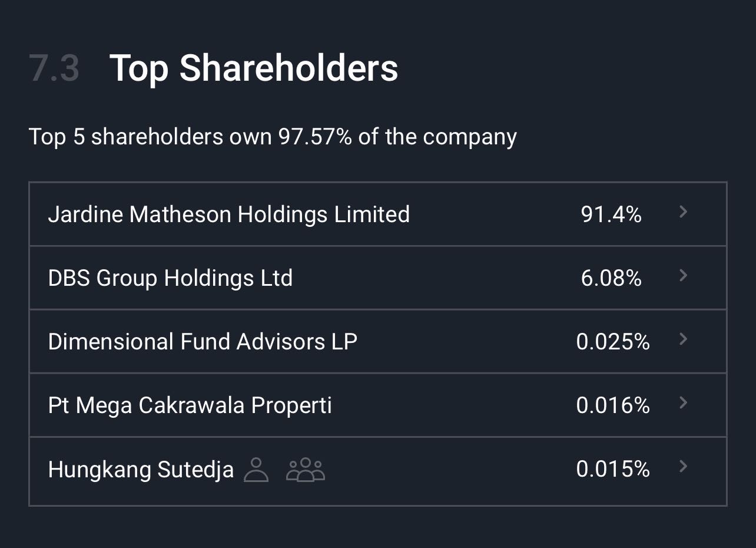Image resolution: width=756 pixels, height=548 pixels.
Task: Open the Pt Mega Cakrawala Properti chevron
Action: (683, 403)
